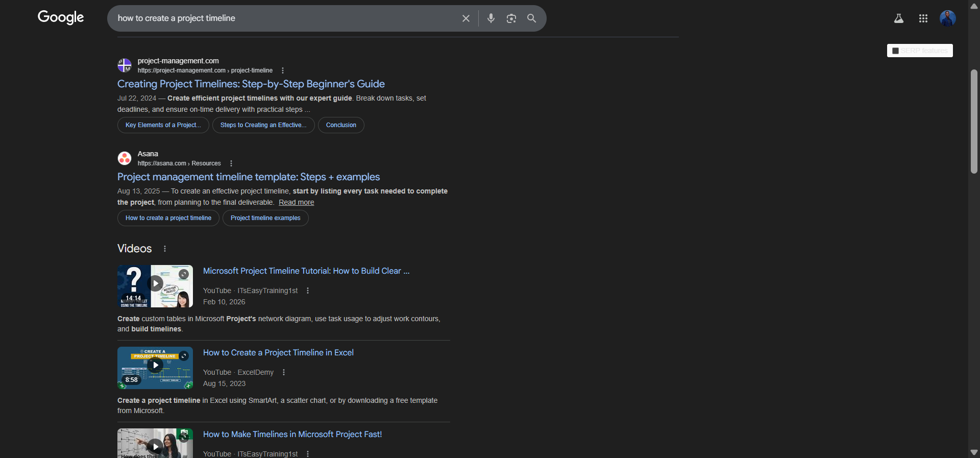
Task: Open Key Elements of a Project chip
Action: coord(163,125)
